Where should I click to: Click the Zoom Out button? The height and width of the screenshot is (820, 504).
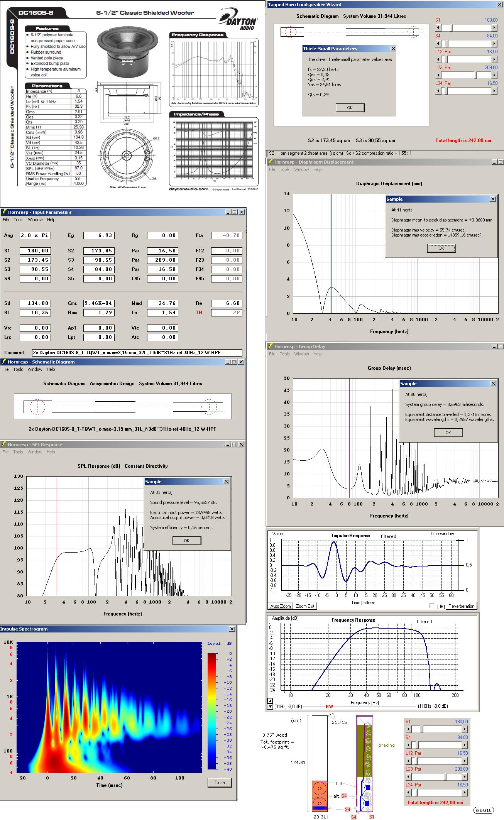click(x=305, y=606)
